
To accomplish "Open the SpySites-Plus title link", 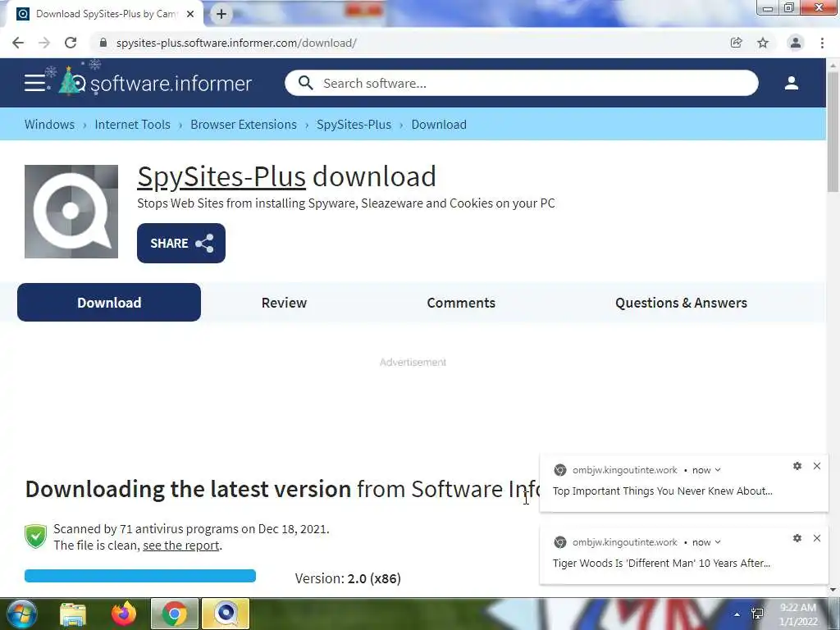I will click(x=221, y=177).
